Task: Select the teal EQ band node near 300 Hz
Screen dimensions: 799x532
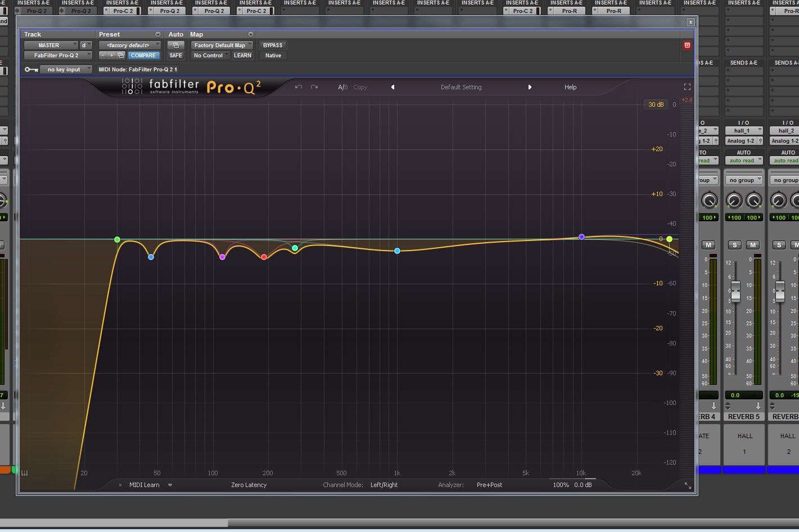Action: click(x=295, y=248)
